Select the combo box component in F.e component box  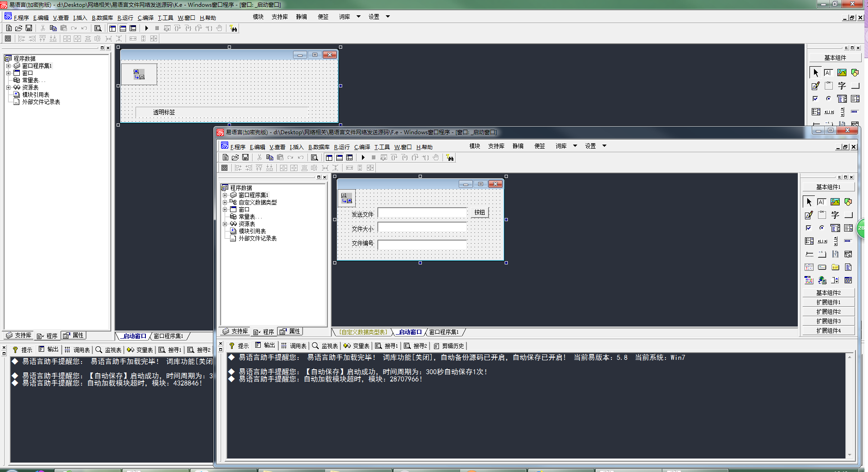835,228
